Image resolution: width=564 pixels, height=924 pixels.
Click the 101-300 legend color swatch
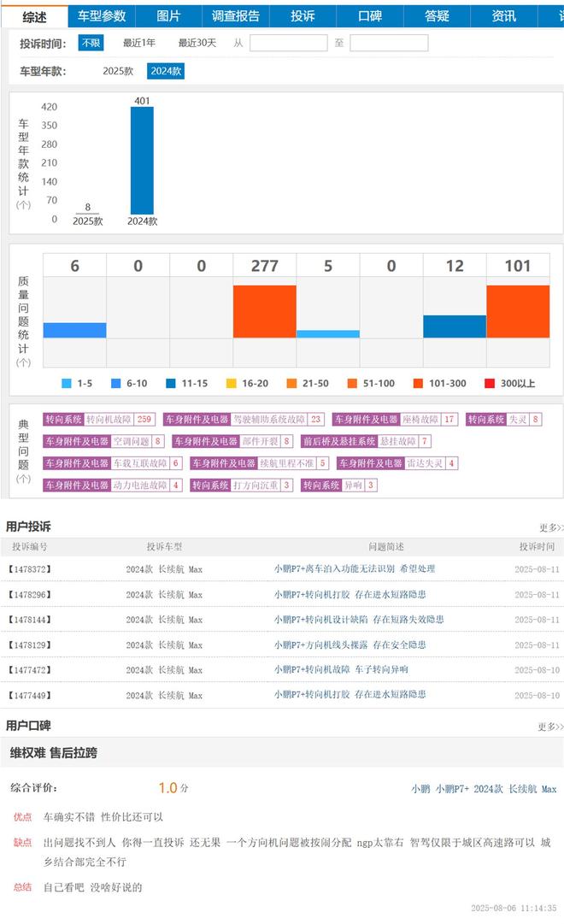tap(419, 384)
